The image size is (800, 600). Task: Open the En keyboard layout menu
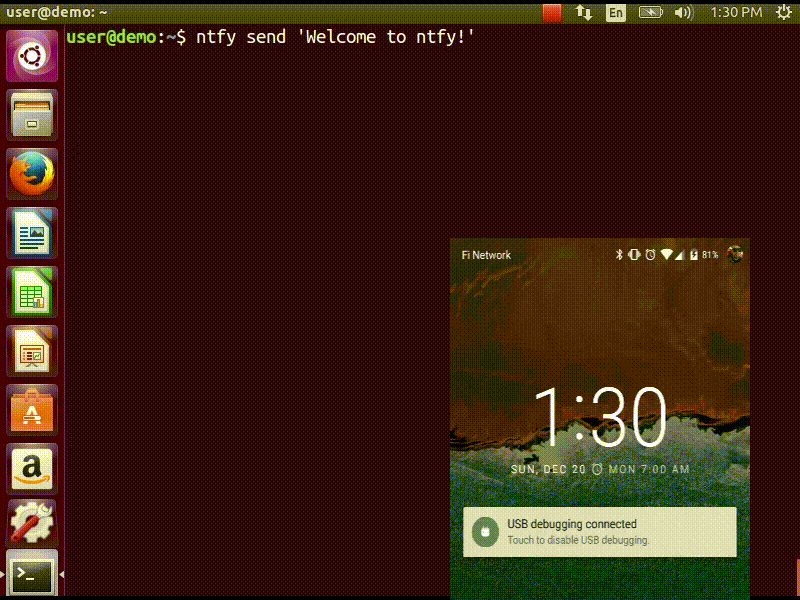[614, 12]
